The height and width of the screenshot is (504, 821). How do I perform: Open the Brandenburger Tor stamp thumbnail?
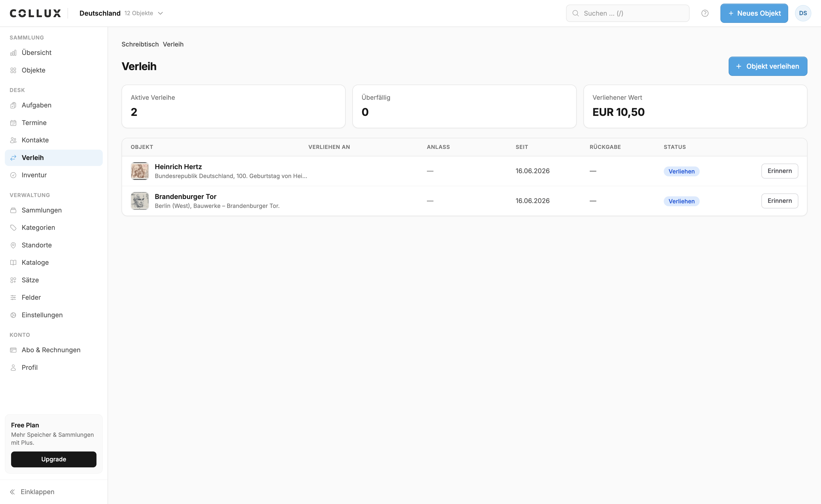[140, 201]
